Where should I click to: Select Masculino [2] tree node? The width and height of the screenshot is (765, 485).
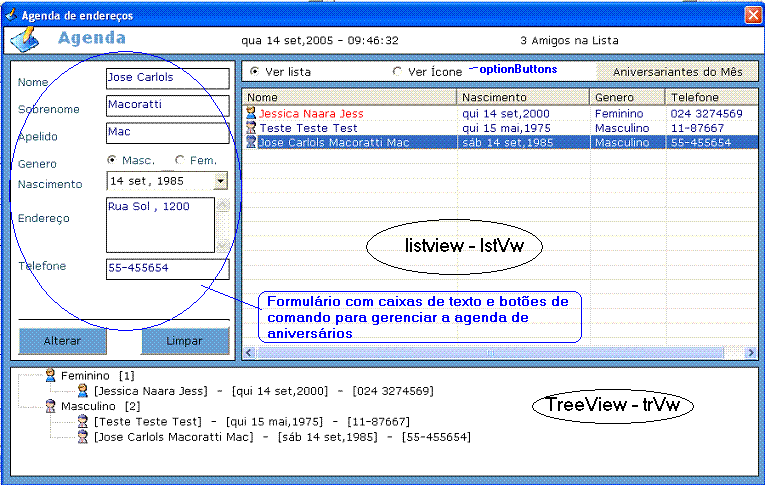[x=101, y=406]
